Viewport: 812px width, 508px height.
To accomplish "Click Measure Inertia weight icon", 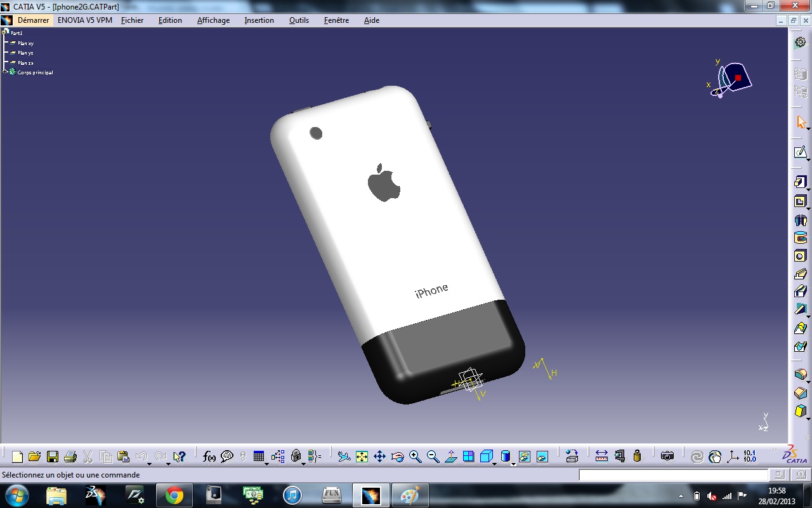I will pyautogui.click(x=638, y=457).
